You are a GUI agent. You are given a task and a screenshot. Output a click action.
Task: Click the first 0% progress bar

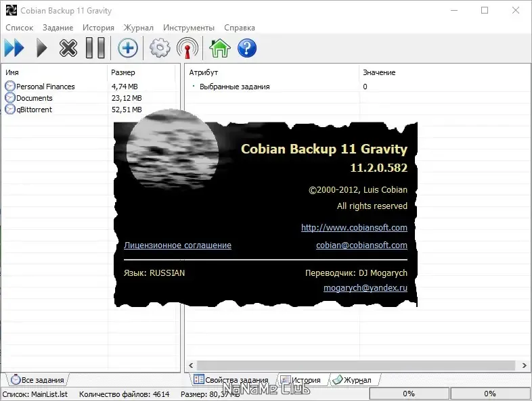409,394
